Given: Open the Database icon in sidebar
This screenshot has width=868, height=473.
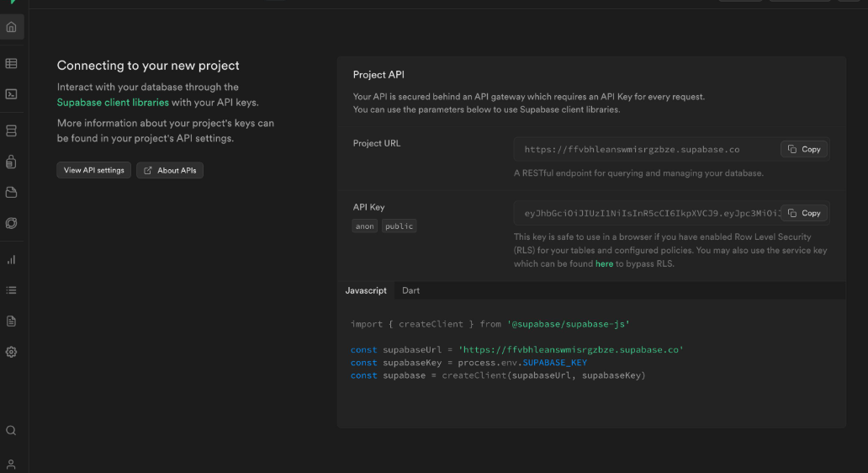Looking at the screenshot, I should pos(11,131).
